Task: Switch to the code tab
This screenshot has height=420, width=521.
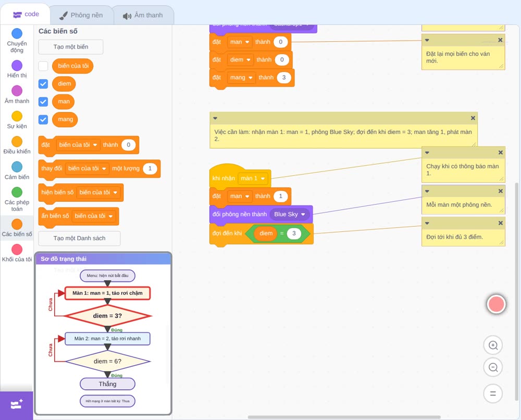Action: [x=26, y=14]
